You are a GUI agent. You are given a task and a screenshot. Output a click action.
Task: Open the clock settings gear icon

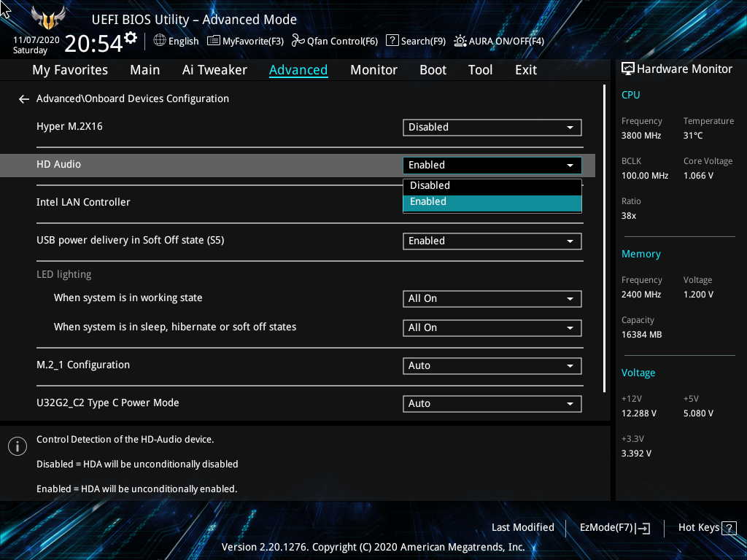tap(131, 38)
